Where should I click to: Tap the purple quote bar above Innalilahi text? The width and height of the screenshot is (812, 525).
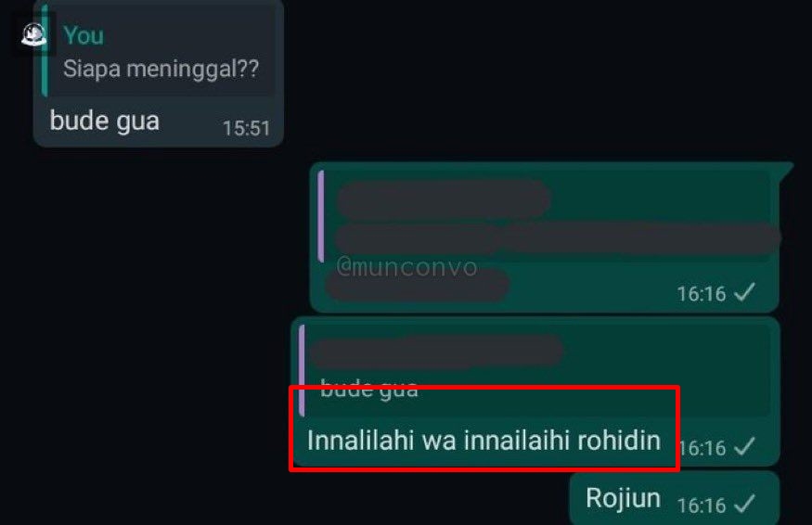click(x=303, y=371)
